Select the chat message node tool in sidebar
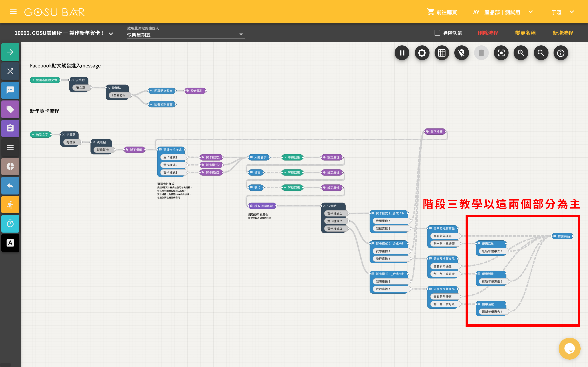Viewport: 588px width, 367px height. pyautogui.click(x=10, y=90)
